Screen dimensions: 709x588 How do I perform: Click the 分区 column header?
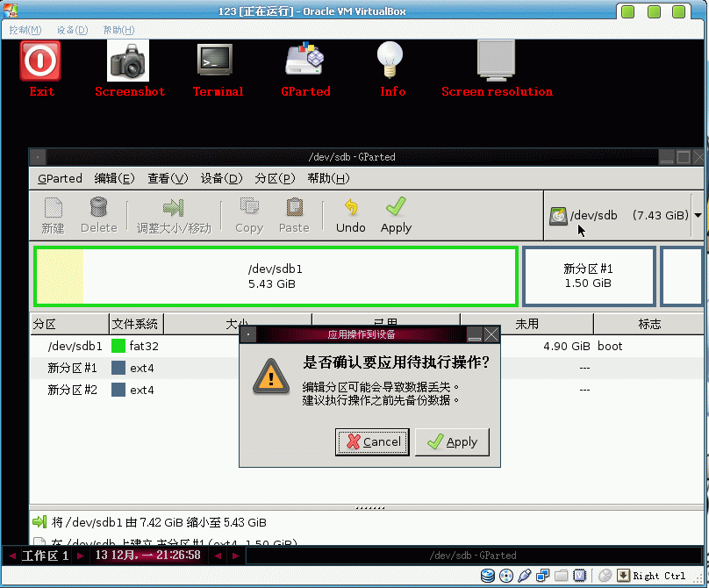(x=69, y=325)
